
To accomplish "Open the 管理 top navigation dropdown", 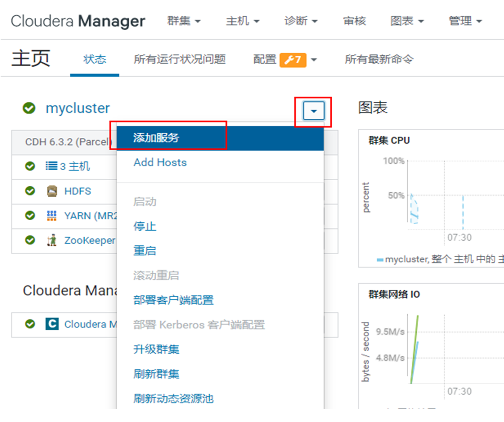I will [466, 21].
